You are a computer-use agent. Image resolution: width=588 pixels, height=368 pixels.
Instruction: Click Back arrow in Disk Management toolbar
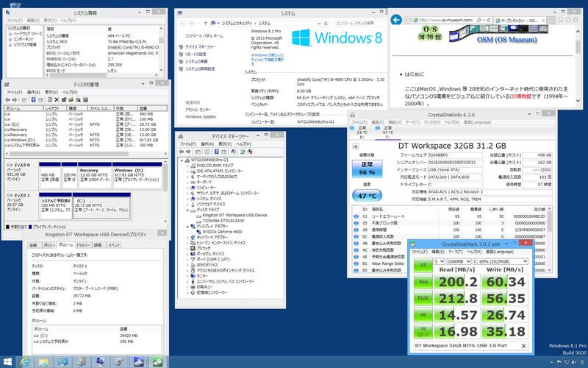(x=7, y=100)
